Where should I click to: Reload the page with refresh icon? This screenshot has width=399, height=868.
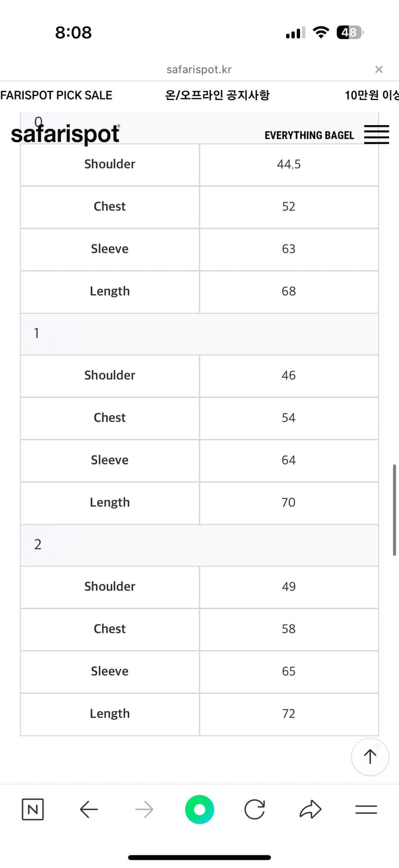pos(254,809)
